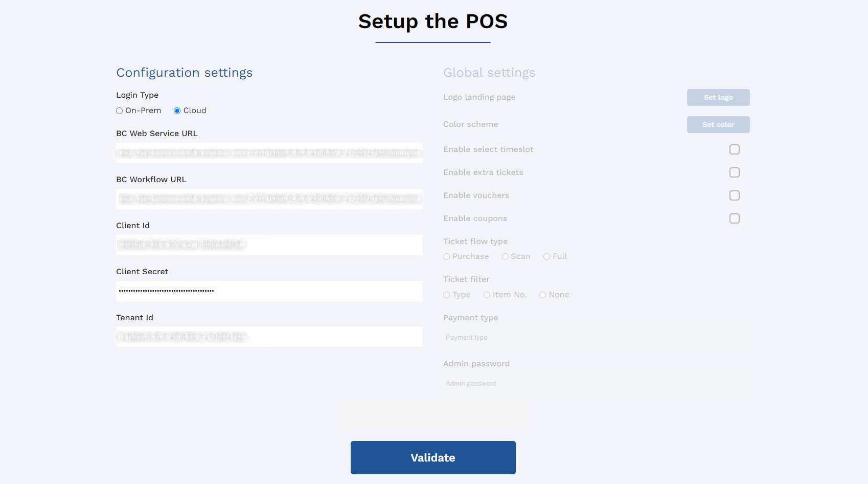Viewport: 868px width, 484px height.
Task: Choose Scan ticket flow type
Action: tap(505, 257)
